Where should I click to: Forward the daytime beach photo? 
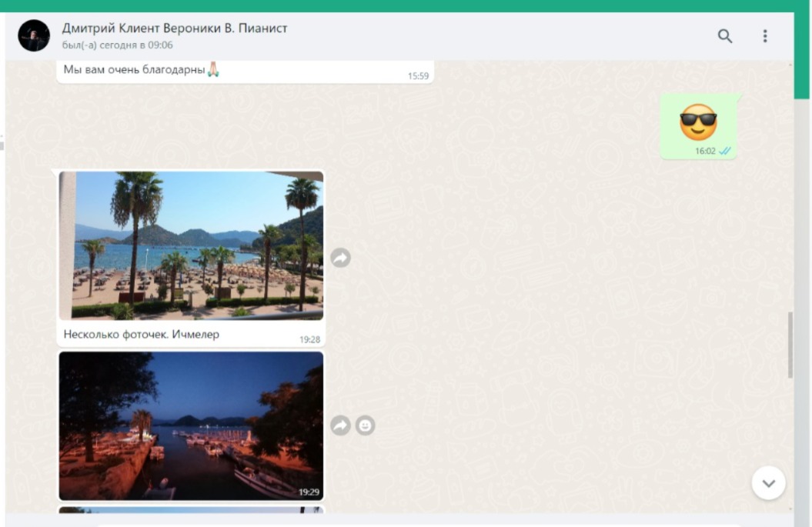340,257
